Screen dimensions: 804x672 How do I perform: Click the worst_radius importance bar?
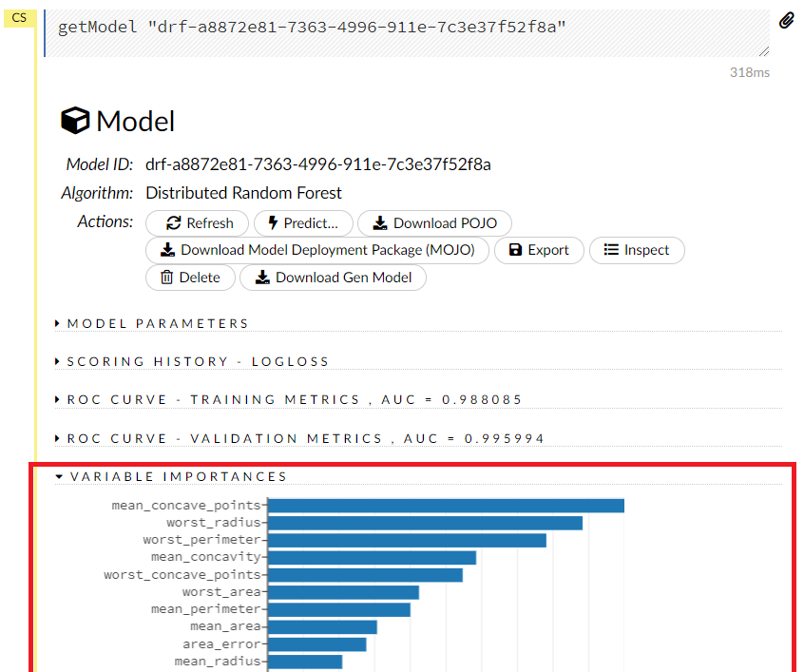[425, 523]
